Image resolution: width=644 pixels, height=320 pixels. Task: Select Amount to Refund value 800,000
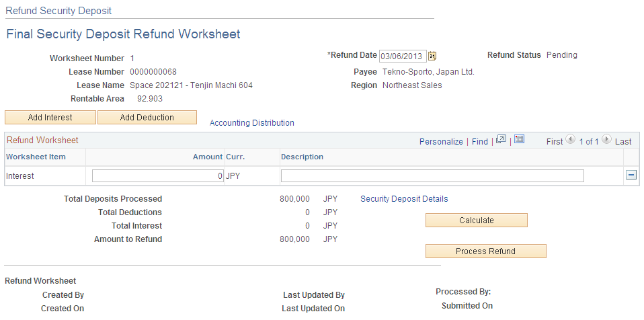[294, 239]
